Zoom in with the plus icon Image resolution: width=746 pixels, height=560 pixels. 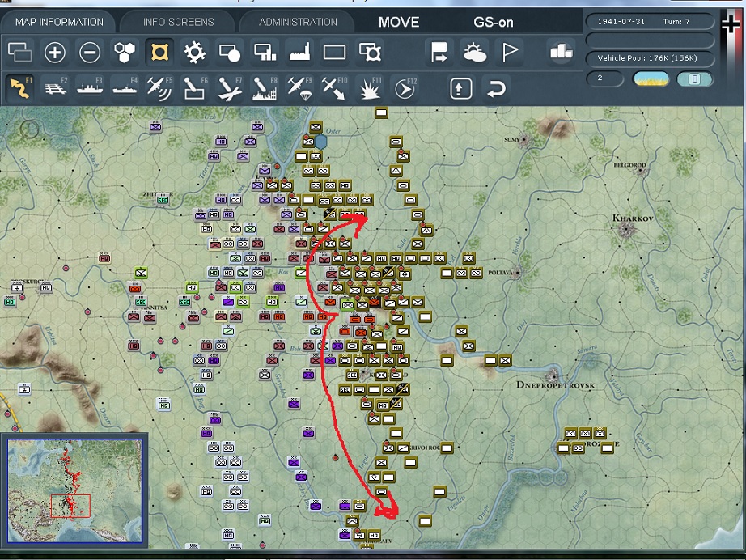point(55,52)
